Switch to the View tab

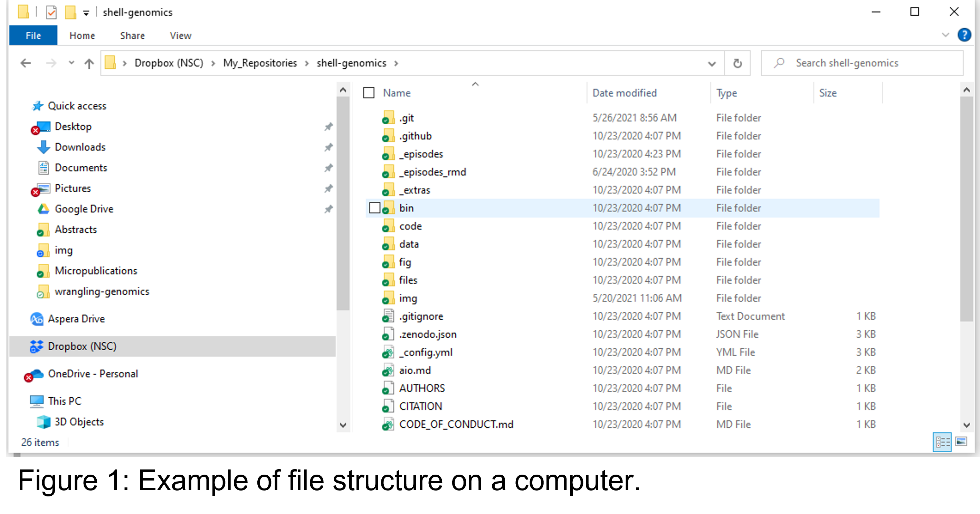pos(180,35)
